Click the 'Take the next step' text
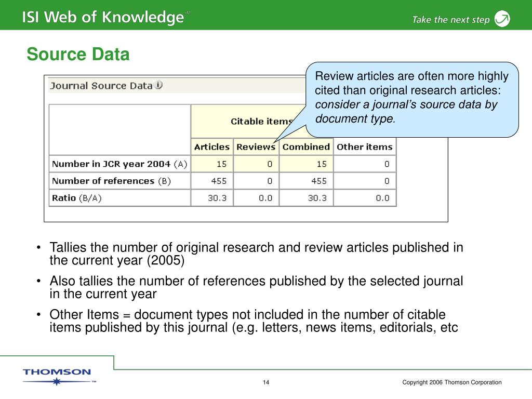532x399 pixels. pyautogui.click(x=451, y=20)
